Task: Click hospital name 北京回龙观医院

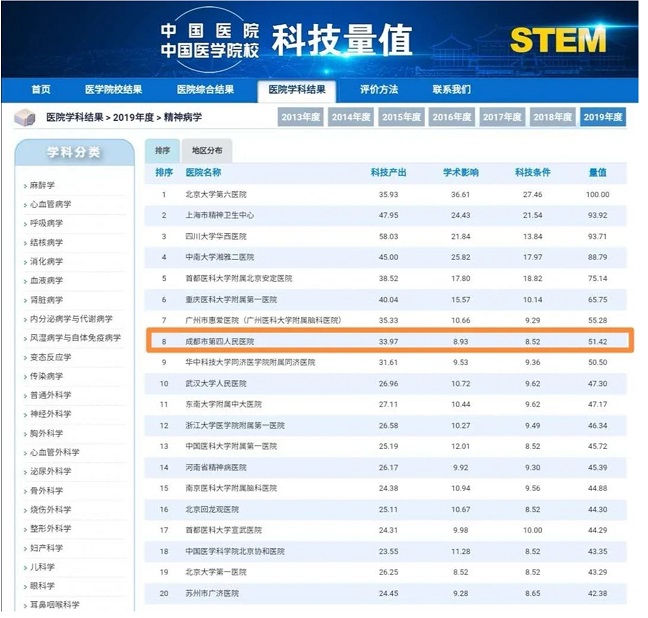Action: pos(212,509)
